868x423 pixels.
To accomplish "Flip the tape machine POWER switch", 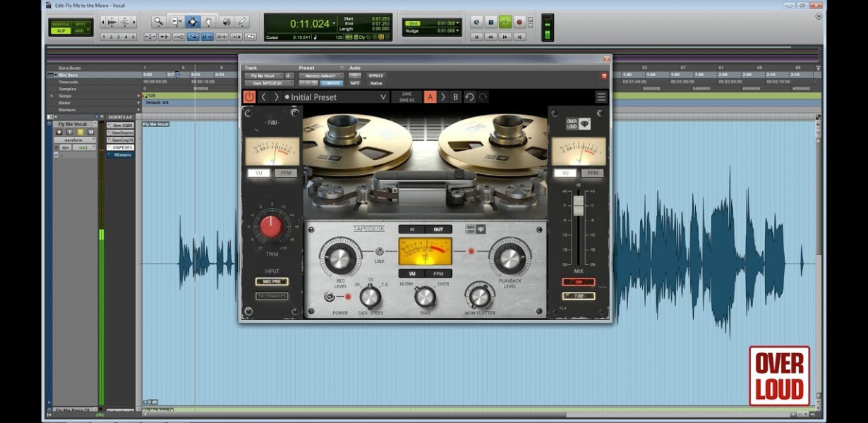I will coord(330,297).
